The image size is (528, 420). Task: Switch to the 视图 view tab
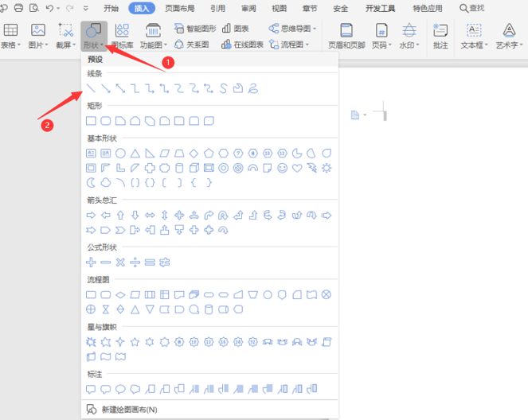(x=280, y=8)
